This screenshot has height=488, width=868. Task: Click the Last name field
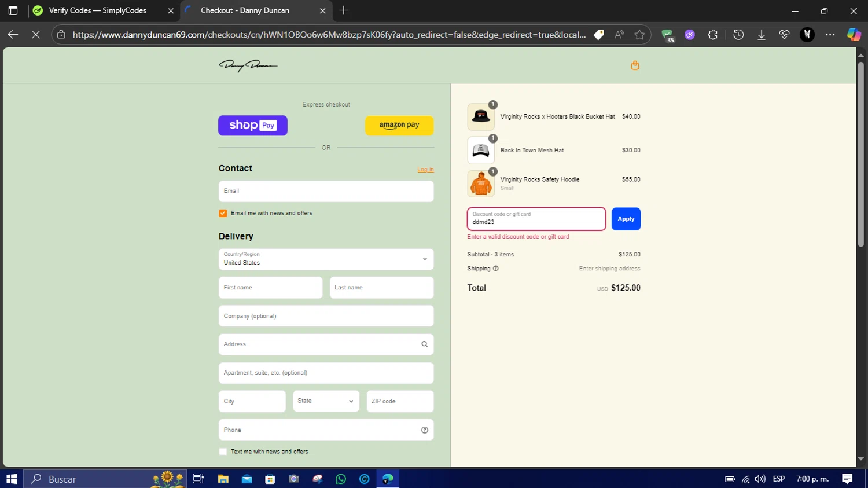pos(382,288)
